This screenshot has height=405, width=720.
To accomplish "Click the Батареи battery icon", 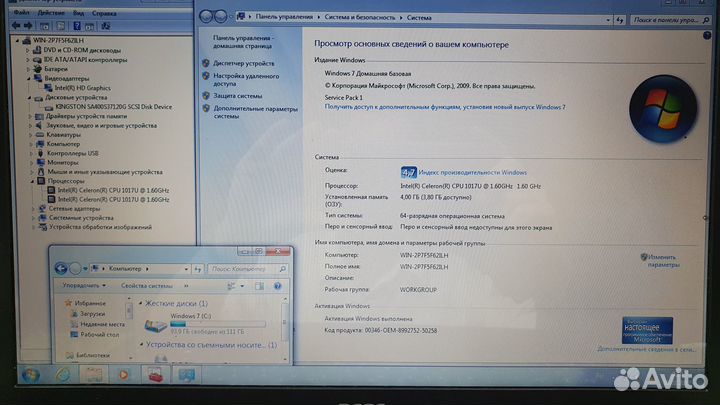I will tap(38, 69).
